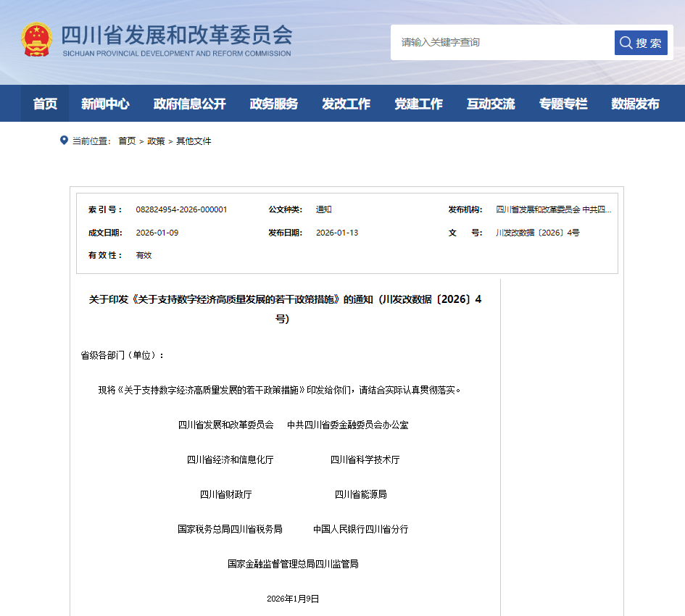The width and height of the screenshot is (685, 616).
Task: Open the 数据发布 navigation item
Action: tap(635, 104)
